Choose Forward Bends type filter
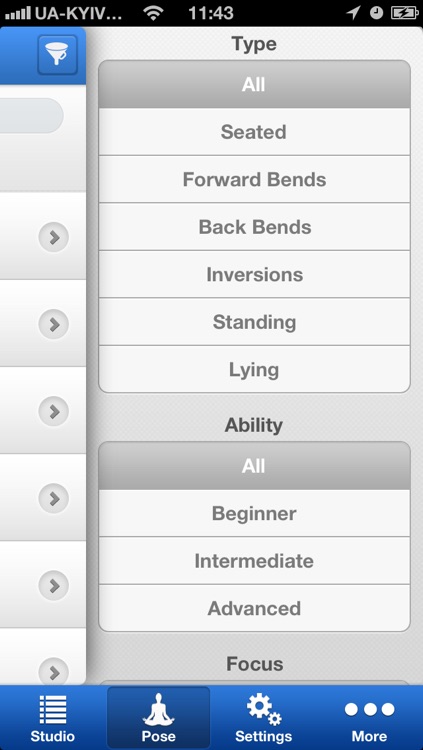423x750 pixels. [254, 179]
